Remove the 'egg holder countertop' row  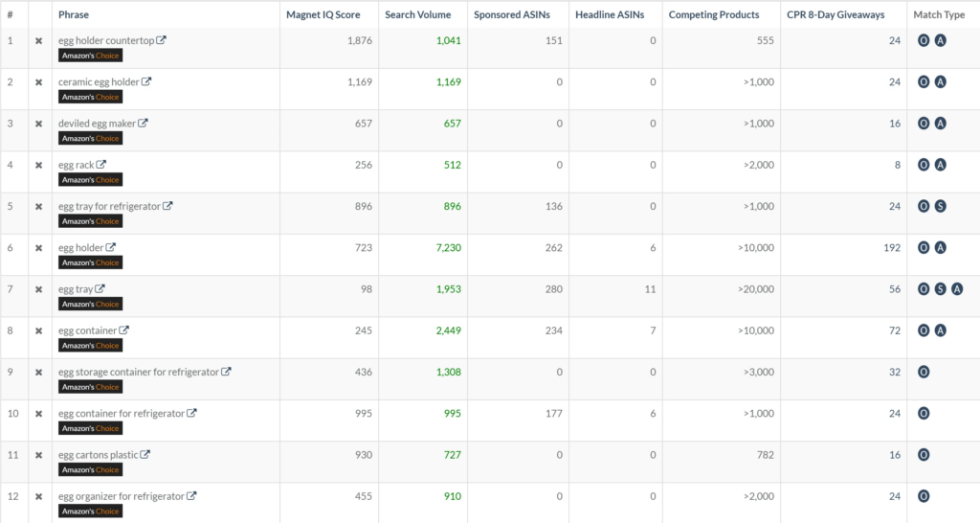tap(39, 41)
